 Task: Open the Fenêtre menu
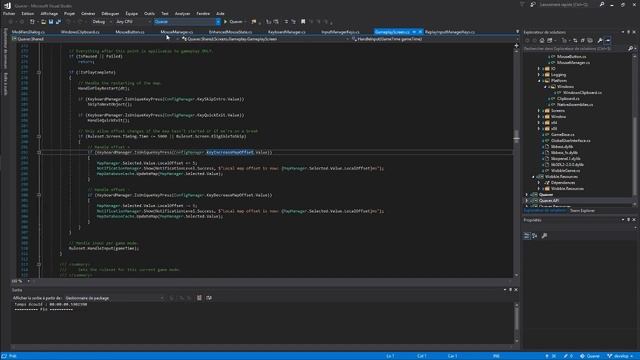coord(203,13)
